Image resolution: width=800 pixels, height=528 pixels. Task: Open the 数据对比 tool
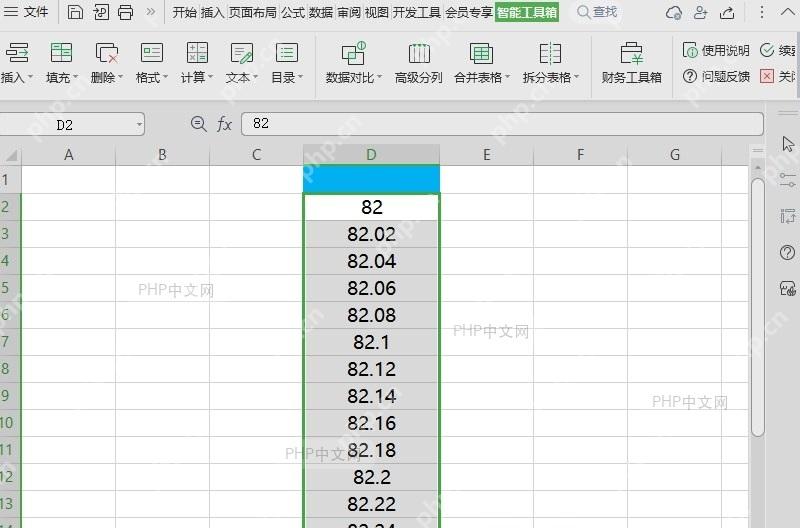pyautogui.click(x=353, y=63)
